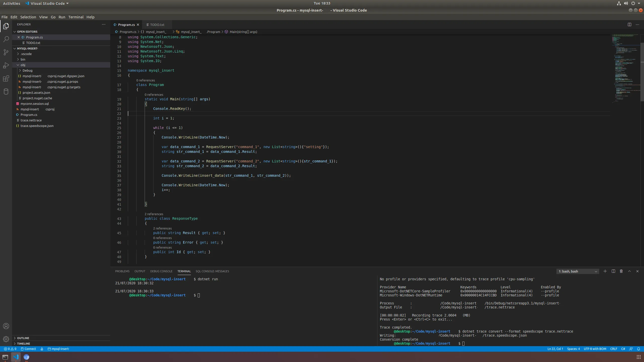The image size is (644, 362).
Task: Open the Run and Debug view
Action: coord(6,65)
